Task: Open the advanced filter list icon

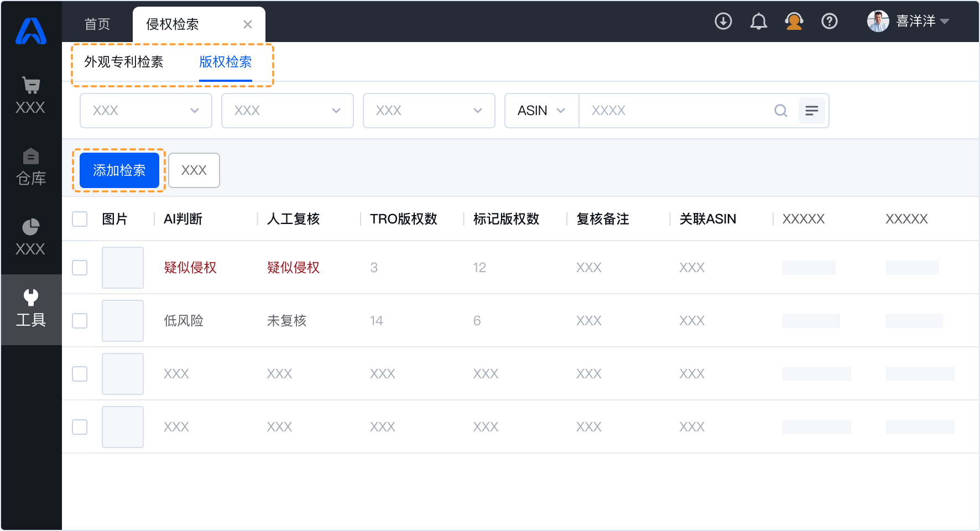Action: tap(811, 111)
